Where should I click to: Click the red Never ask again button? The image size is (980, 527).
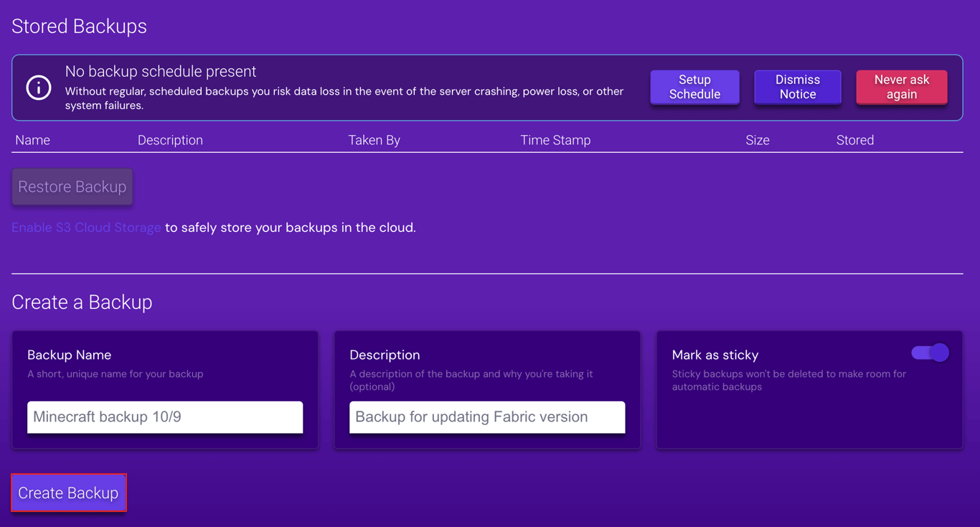(901, 87)
